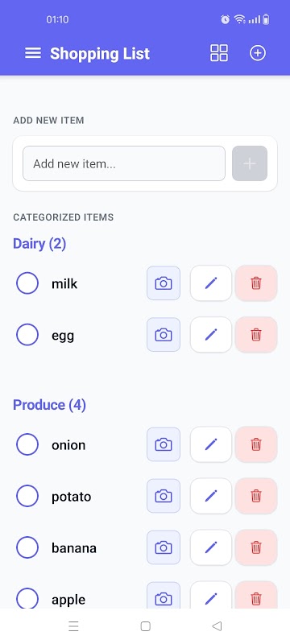290x644 pixels.
Task: Open the hamburger navigation menu
Action: (33, 53)
